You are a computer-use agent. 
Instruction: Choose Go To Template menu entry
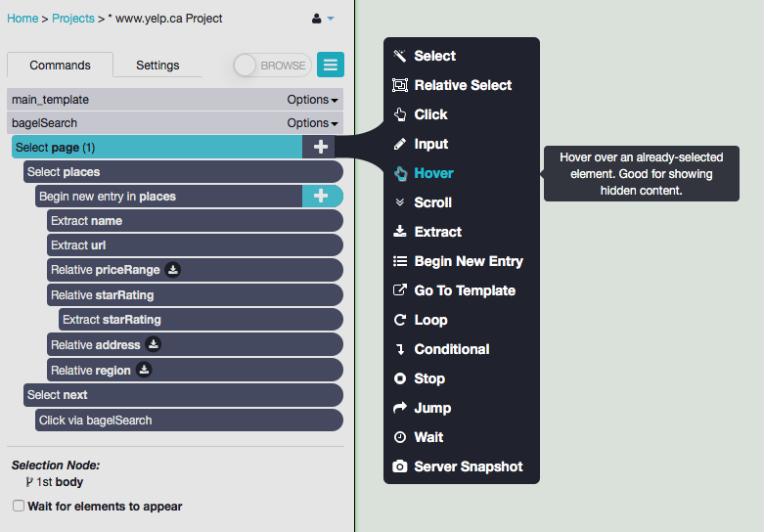454,290
